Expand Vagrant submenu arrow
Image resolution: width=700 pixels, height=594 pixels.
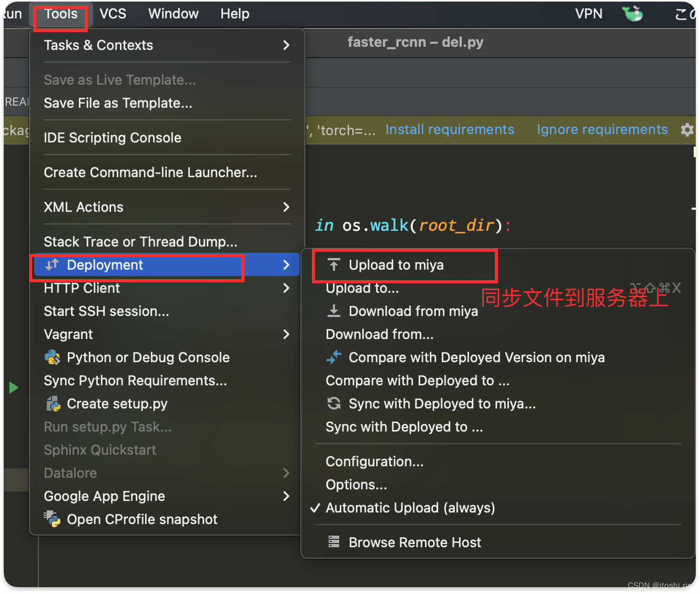286,334
